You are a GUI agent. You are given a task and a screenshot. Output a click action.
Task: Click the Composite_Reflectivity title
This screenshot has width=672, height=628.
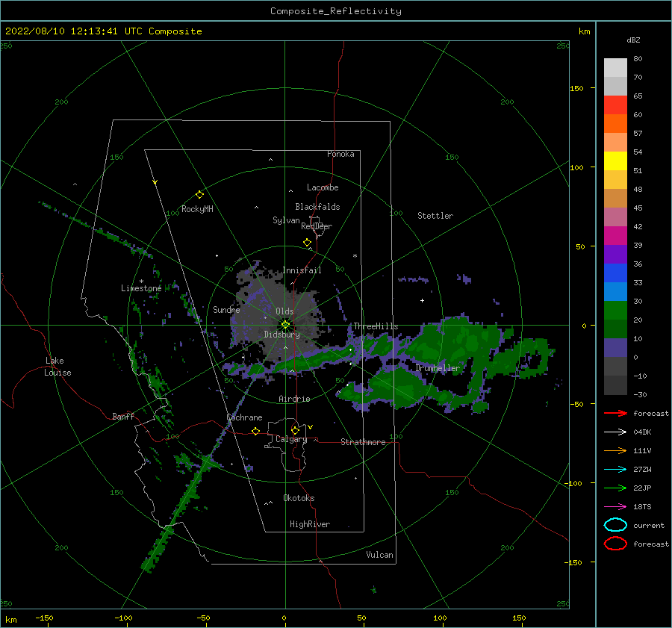[336, 11]
